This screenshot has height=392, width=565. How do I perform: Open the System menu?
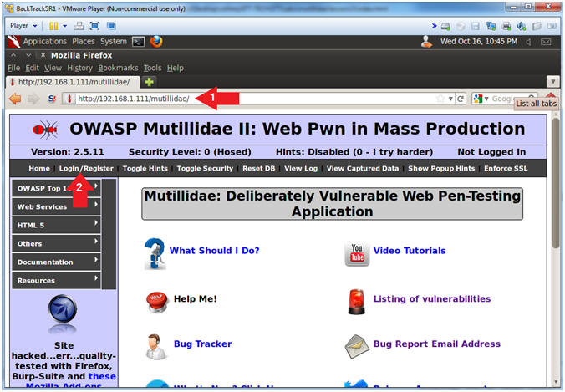(x=114, y=42)
